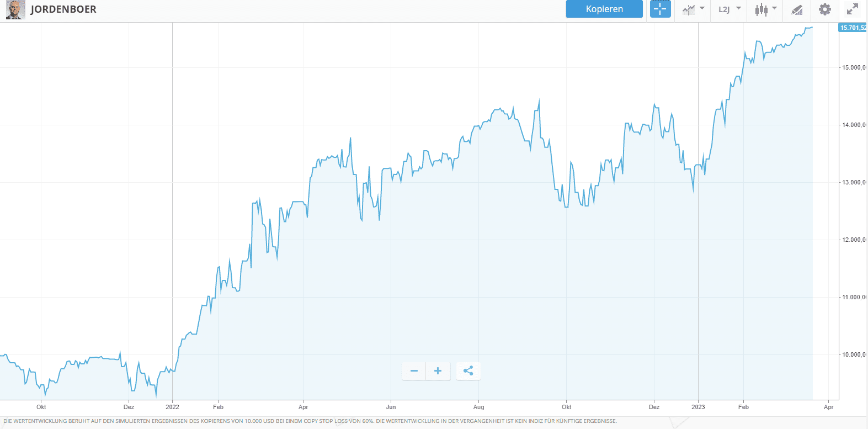Click the 2022 marker on time axis
Image resolution: width=868 pixels, height=429 pixels.
(x=172, y=407)
